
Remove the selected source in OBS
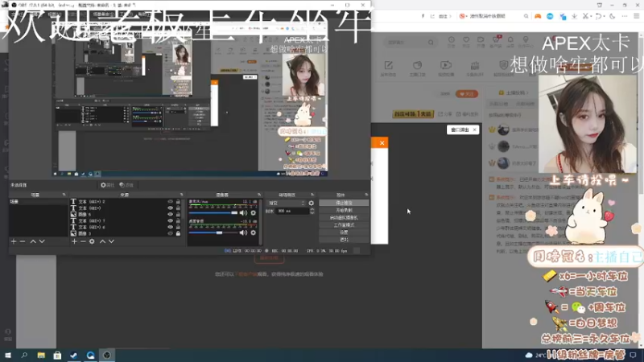[83, 241]
